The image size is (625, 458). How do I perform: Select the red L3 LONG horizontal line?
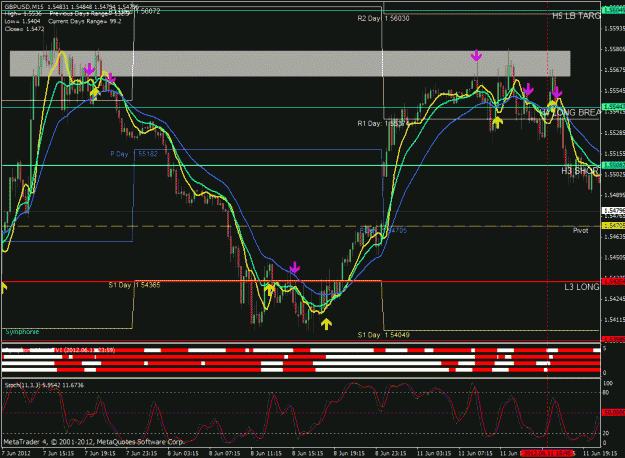pyautogui.click(x=301, y=281)
